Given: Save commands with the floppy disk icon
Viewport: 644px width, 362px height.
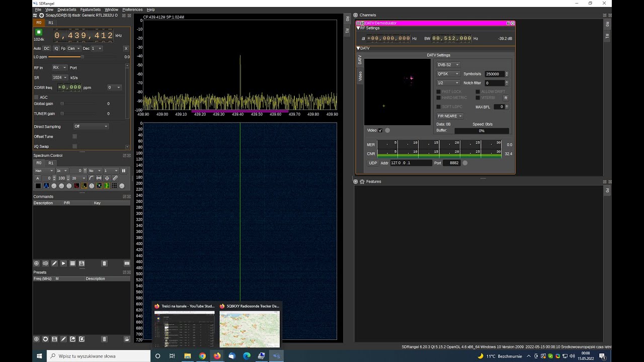Looking at the screenshot, I should click(82, 263).
